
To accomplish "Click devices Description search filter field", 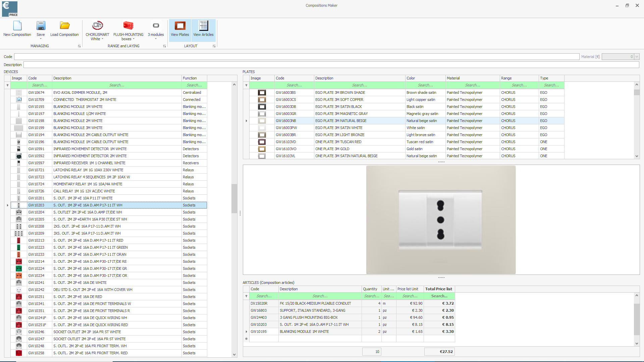I will pyautogui.click(x=116, y=85).
